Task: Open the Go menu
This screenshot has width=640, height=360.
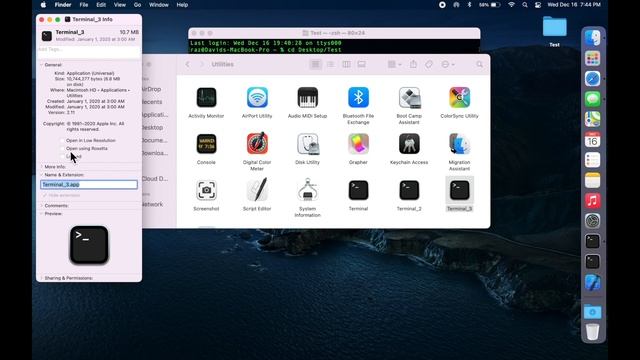Action: [x=137, y=5]
